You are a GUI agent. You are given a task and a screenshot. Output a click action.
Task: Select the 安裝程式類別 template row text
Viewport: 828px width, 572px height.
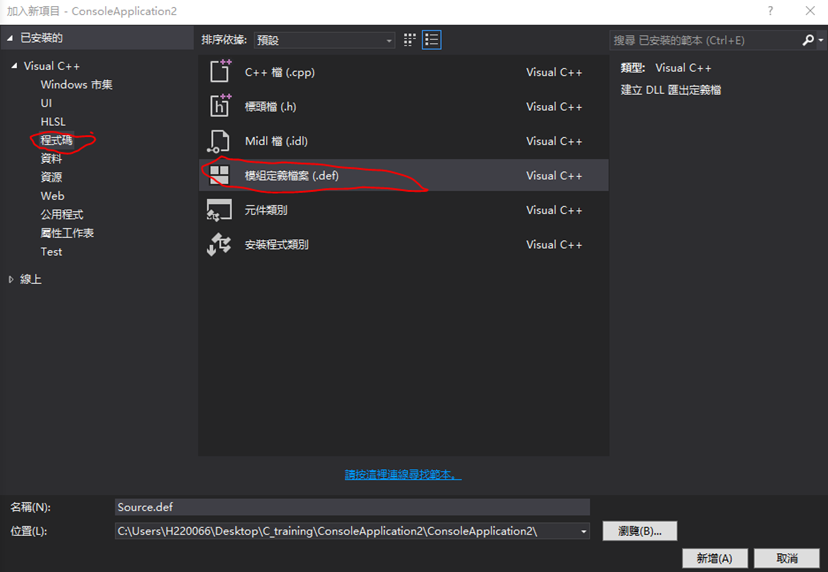pos(277,245)
